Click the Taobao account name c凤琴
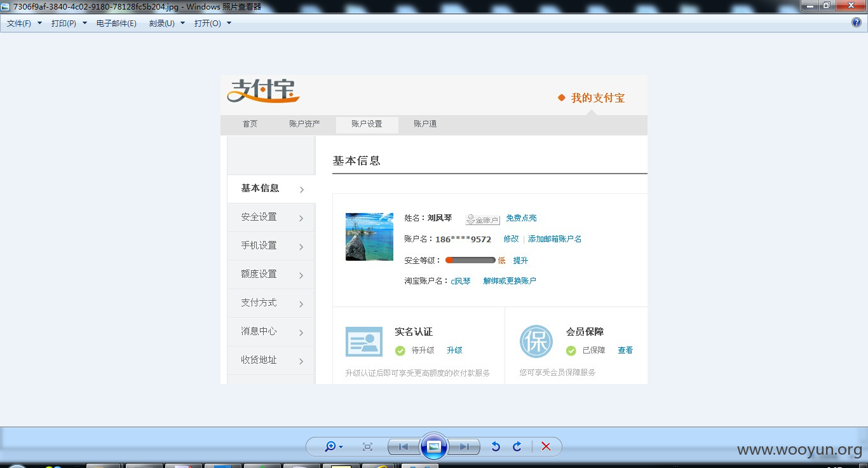868x468 pixels. pos(461,281)
